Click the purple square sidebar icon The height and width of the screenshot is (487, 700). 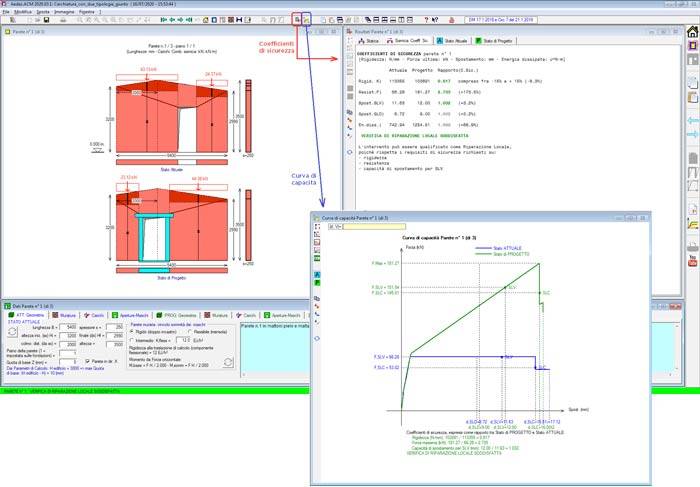pyautogui.click(x=692, y=46)
